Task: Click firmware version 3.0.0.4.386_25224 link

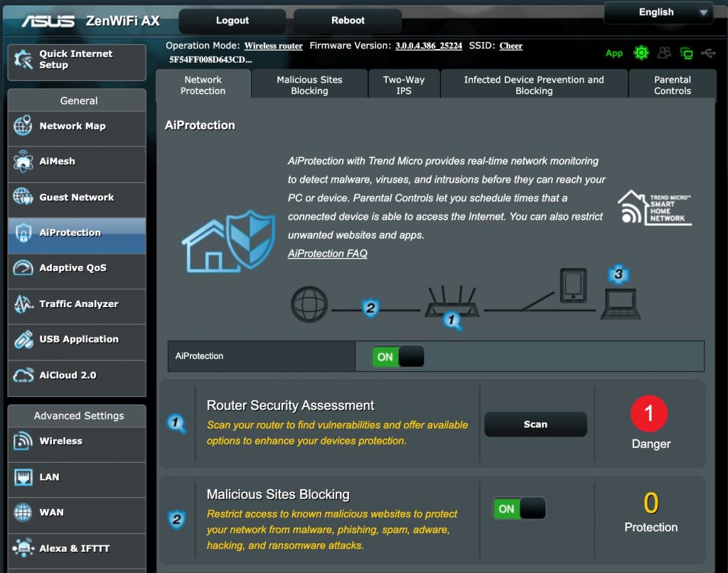Action: pos(429,46)
